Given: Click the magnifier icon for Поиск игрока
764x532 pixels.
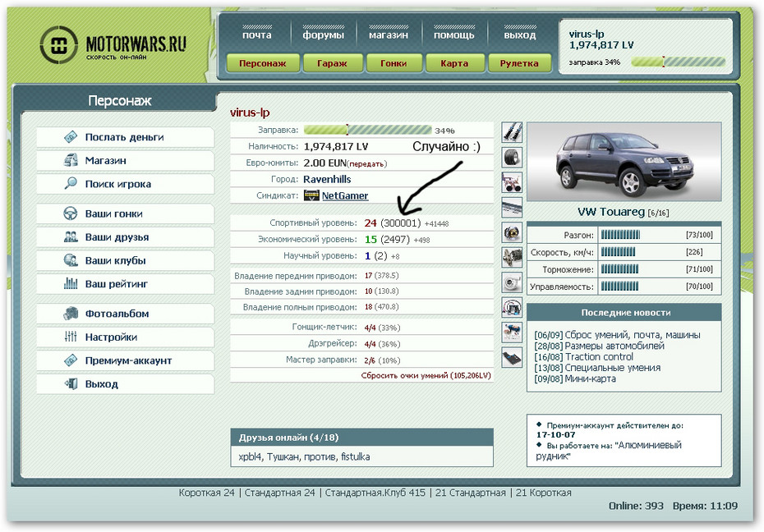Looking at the screenshot, I should click(71, 184).
